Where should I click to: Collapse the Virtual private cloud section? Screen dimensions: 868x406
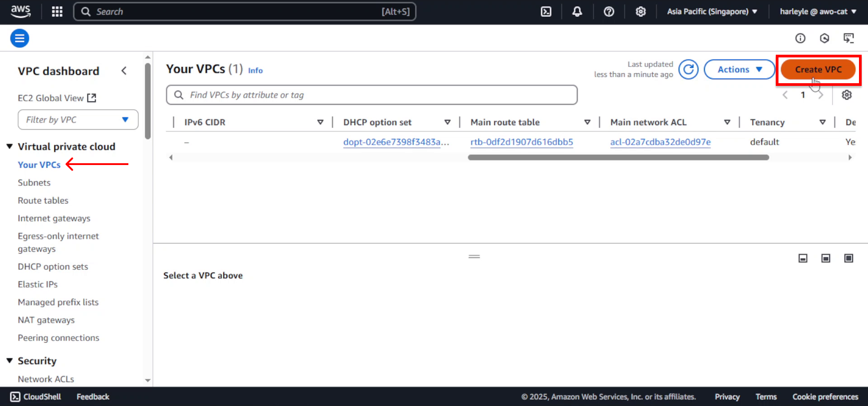tap(9, 146)
